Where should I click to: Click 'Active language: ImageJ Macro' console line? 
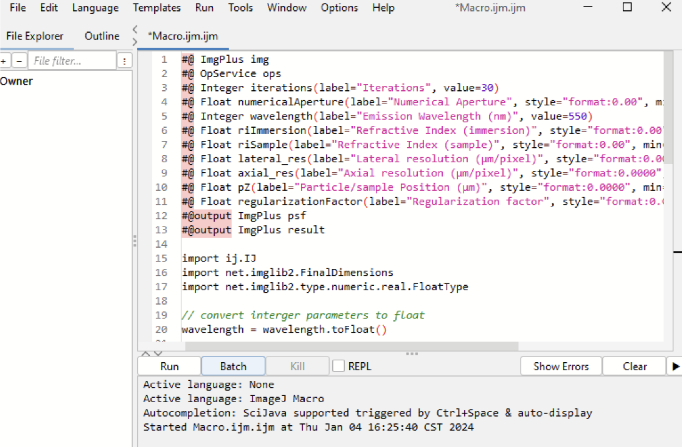(x=234, y=399)
